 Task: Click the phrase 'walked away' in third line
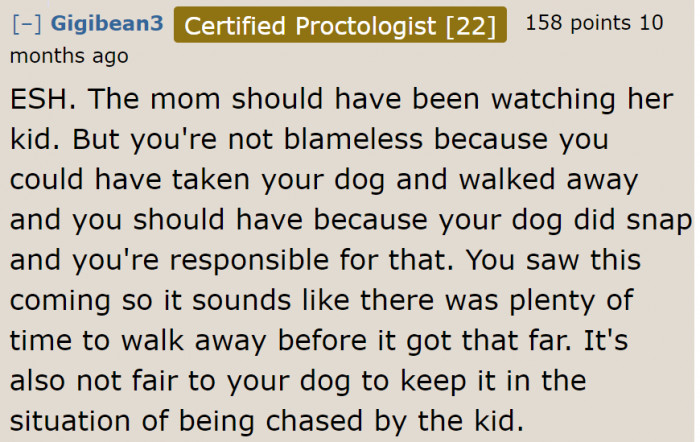coord(549,180)
